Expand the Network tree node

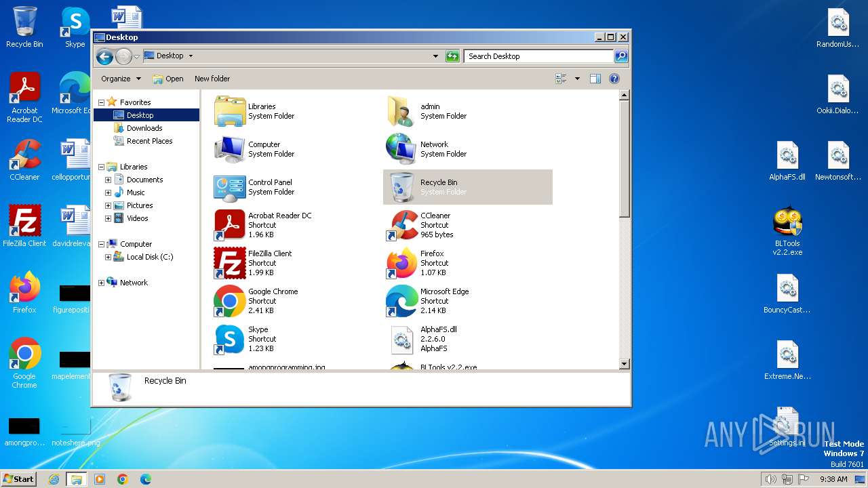[101, 283]
